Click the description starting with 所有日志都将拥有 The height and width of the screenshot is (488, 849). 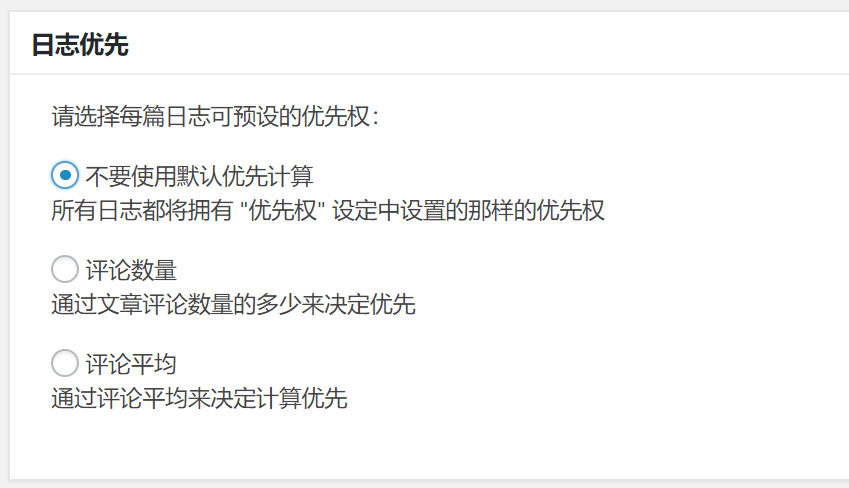328,210
